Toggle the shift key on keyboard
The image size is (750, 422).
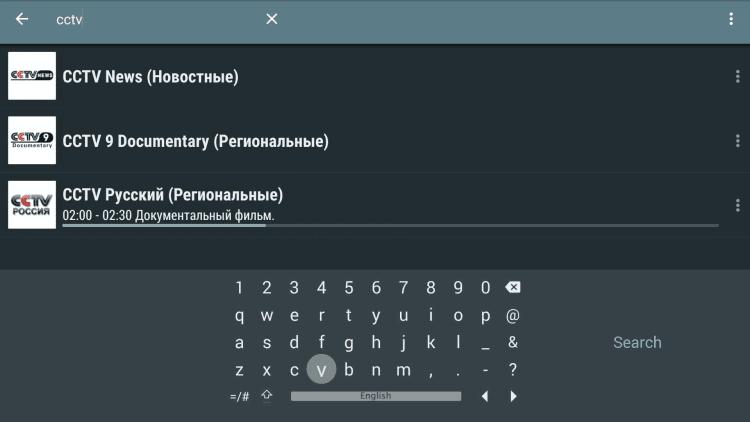coord(267,396)
